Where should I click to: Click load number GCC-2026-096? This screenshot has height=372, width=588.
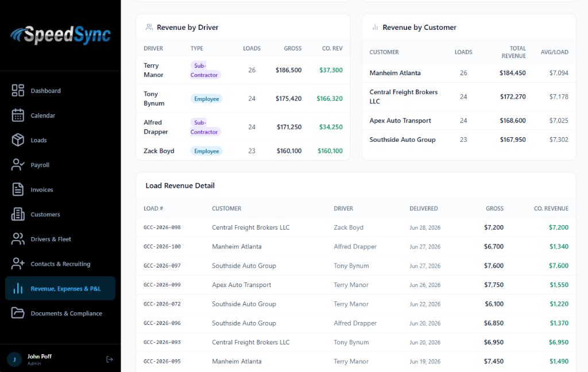coord(162,323)
